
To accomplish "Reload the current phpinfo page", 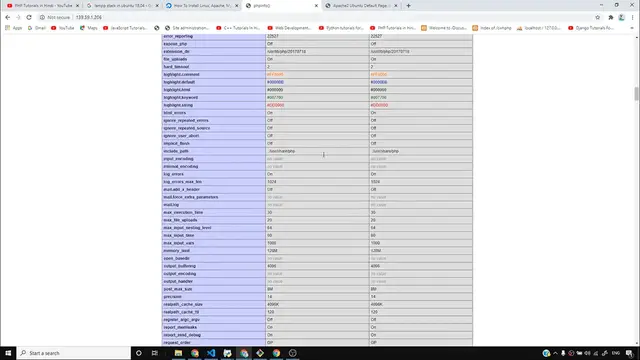I will (x=29, y=18).
